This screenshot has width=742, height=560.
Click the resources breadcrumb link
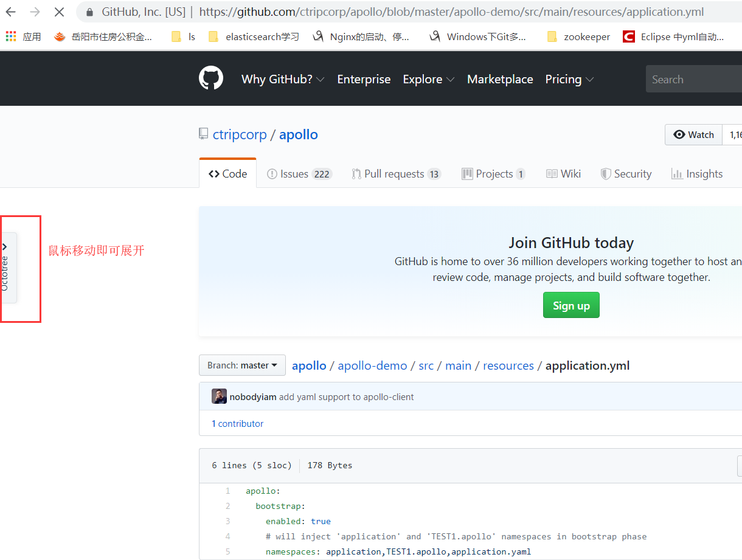click(508, 365)
